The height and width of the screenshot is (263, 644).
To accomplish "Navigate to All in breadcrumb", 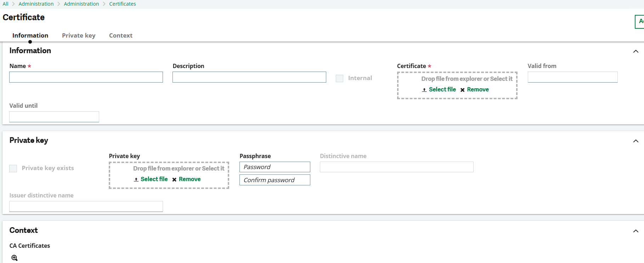I will 5,4.
